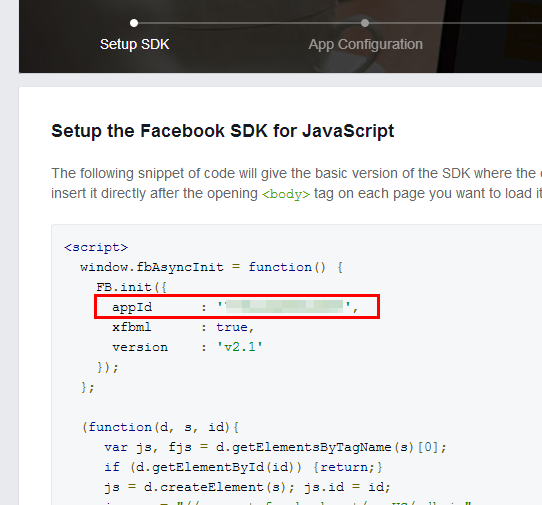Click the progress line between steps
This screenshot has height=505, width=542.
pos(249,23)
